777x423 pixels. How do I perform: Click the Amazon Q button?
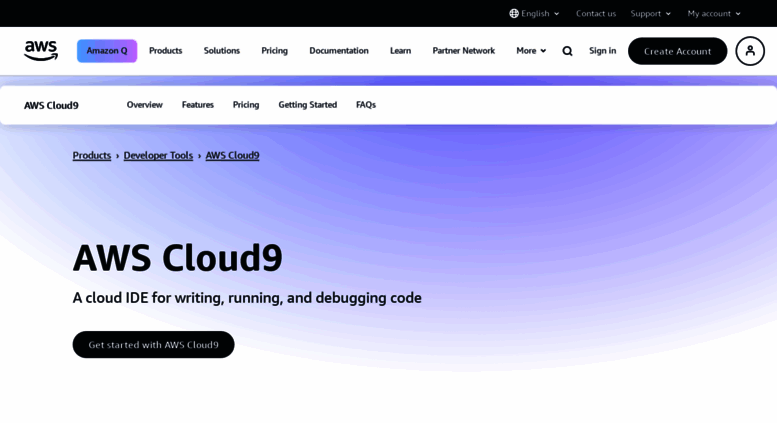(x=107, y=51)
